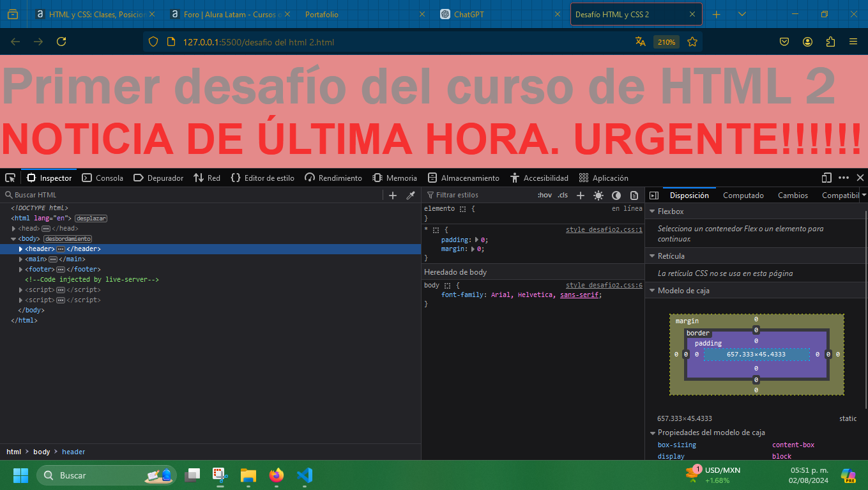Switch to the Consola tab
868x490 pixels.
click(x=103, y=178)
